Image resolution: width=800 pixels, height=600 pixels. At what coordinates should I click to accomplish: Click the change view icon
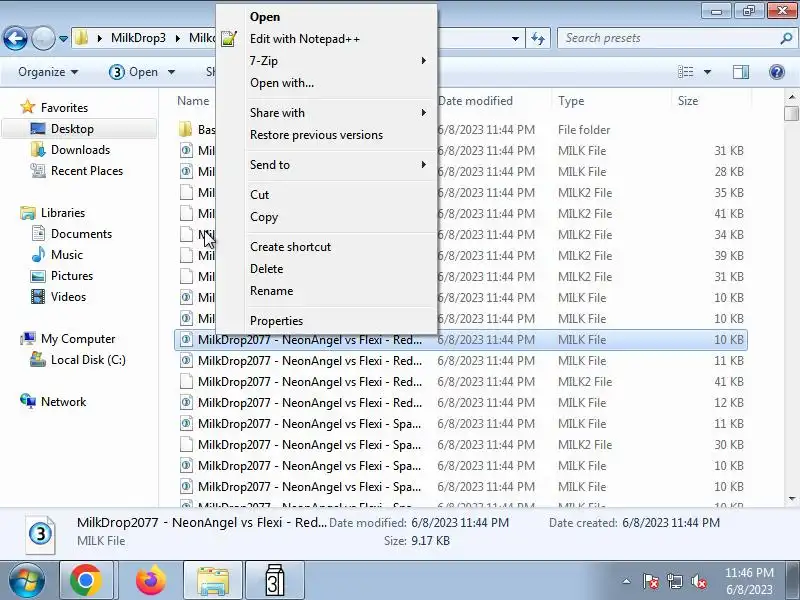(x=685, y=72)
